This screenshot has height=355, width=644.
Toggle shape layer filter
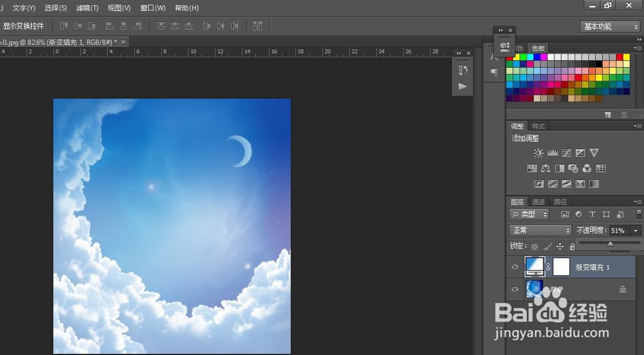click(606, 214)
